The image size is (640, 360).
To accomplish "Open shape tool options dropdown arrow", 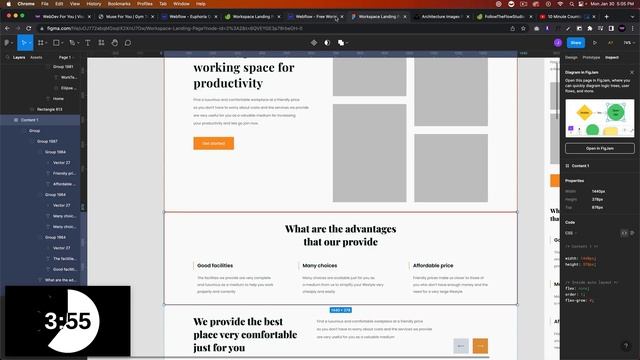I will 62,43.
